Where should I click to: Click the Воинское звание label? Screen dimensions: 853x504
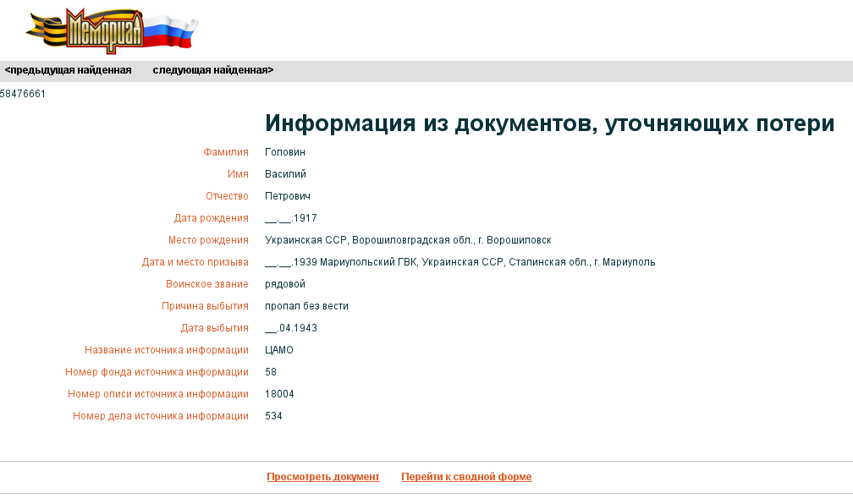(x=207, y=284)
